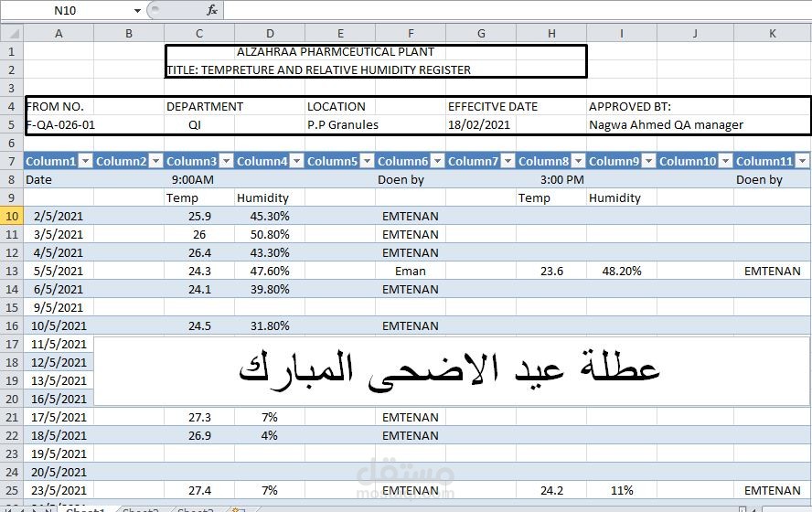Open the Column10 filter dropdown
Screen dimensions: 812x512
[725, 162]
